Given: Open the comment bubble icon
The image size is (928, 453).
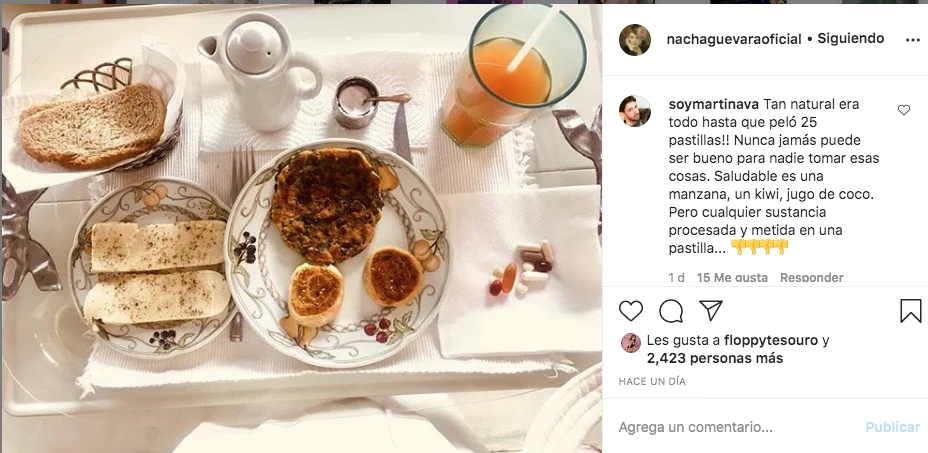Looking at the screenshot, I should click(671, 311).
